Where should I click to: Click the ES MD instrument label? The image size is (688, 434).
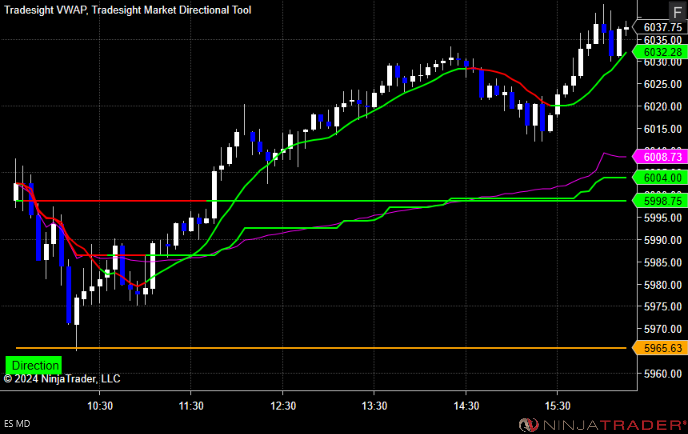[x=17, y=423]
